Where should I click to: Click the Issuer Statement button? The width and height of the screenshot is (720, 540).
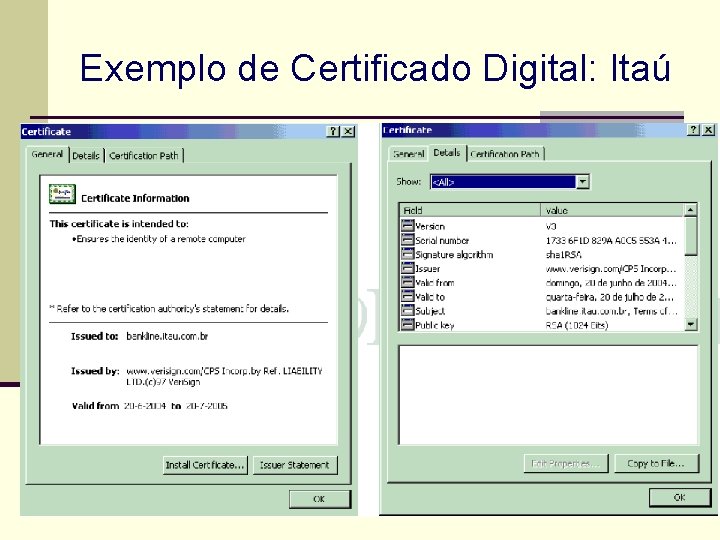tap(295, 465)
